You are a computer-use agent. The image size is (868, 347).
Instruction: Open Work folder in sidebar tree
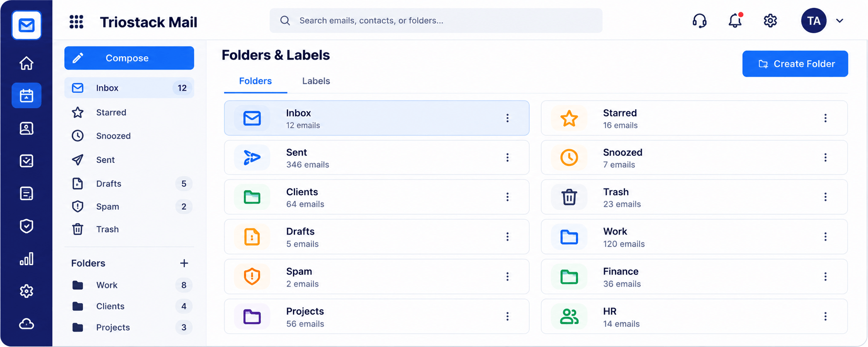pos(129,285)
